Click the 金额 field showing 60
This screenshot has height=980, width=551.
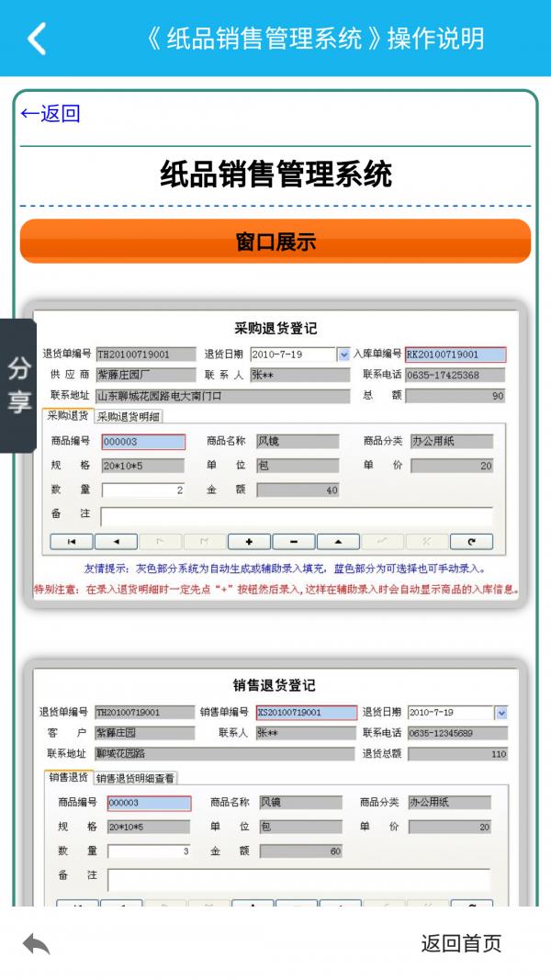[x=301, y=851]
